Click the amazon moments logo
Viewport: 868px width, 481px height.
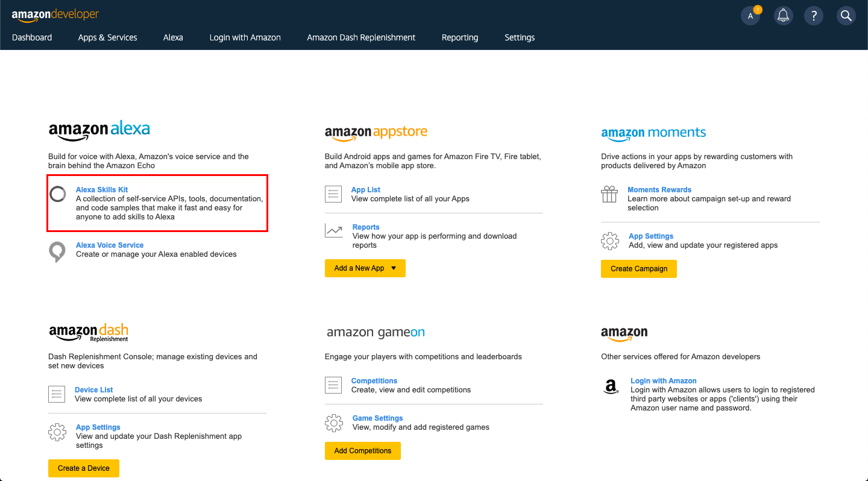(x=653, y=134)
